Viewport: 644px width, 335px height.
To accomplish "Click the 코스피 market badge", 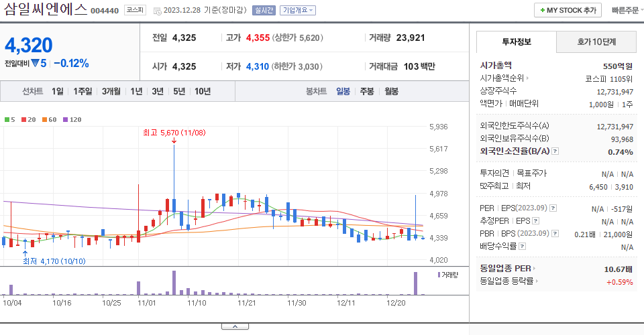I will (x=135, y=10).
